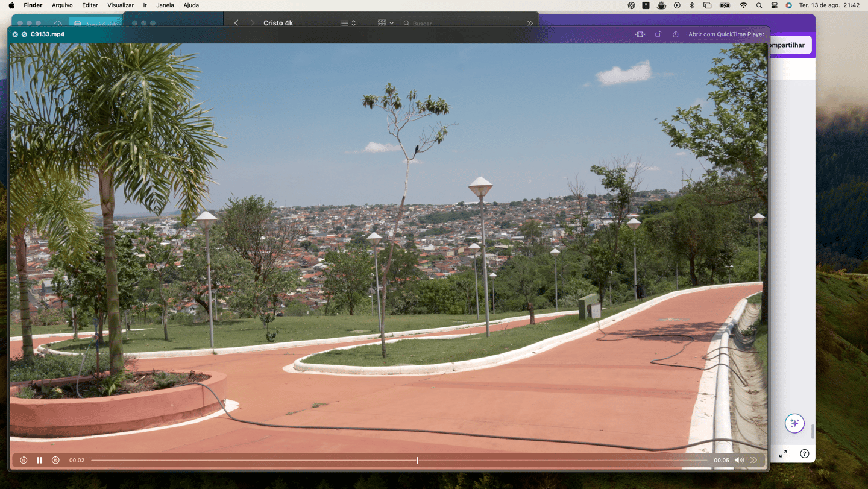Seek using the video progress bar playhead
This screenshot has height=489, width=868.
coord(417,460)
